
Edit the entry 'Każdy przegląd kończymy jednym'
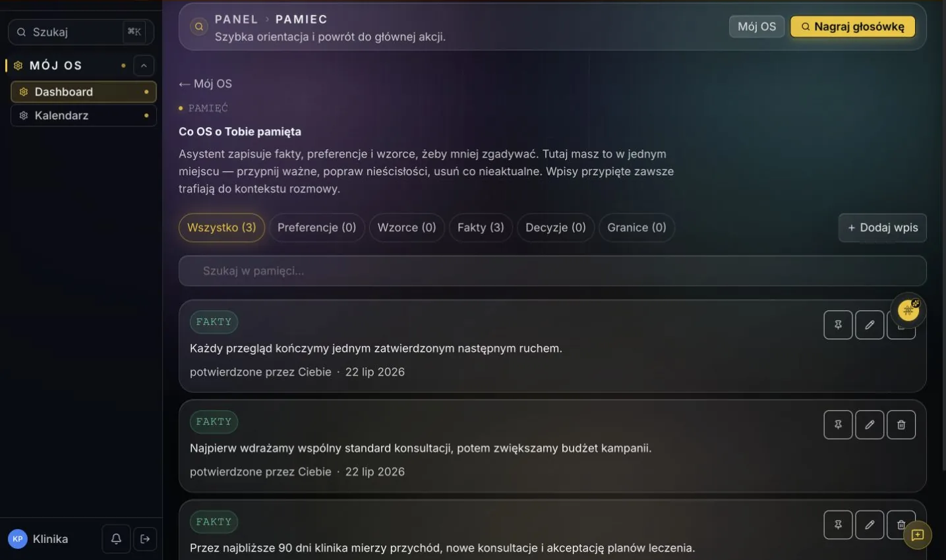[870, 325]
